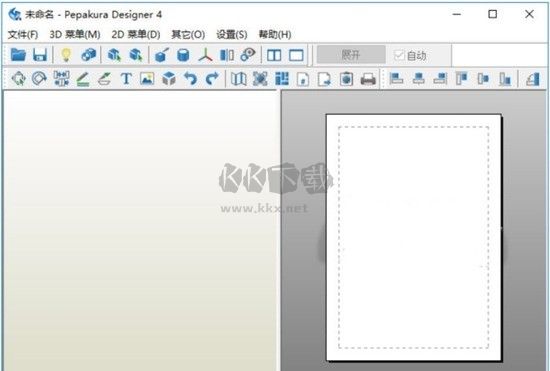550x371 pixels.
Task: Select the rotate parts tool
Action: (39, 79)
